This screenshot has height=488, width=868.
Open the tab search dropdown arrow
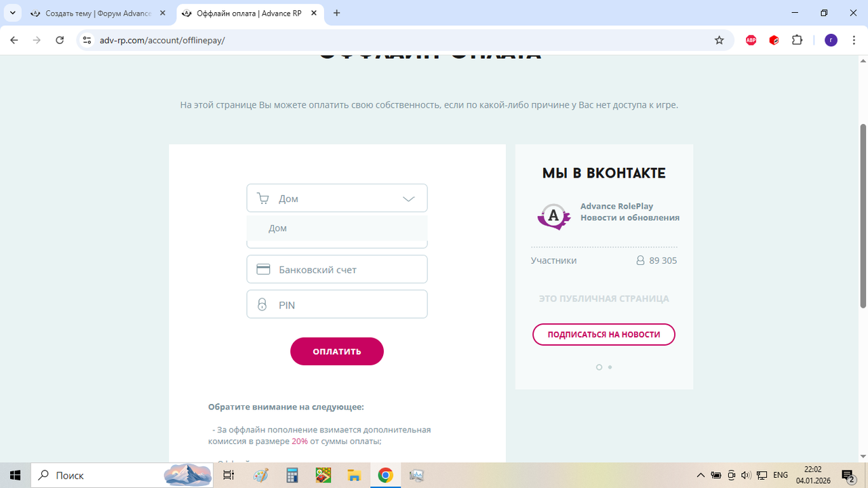(12, 13)
